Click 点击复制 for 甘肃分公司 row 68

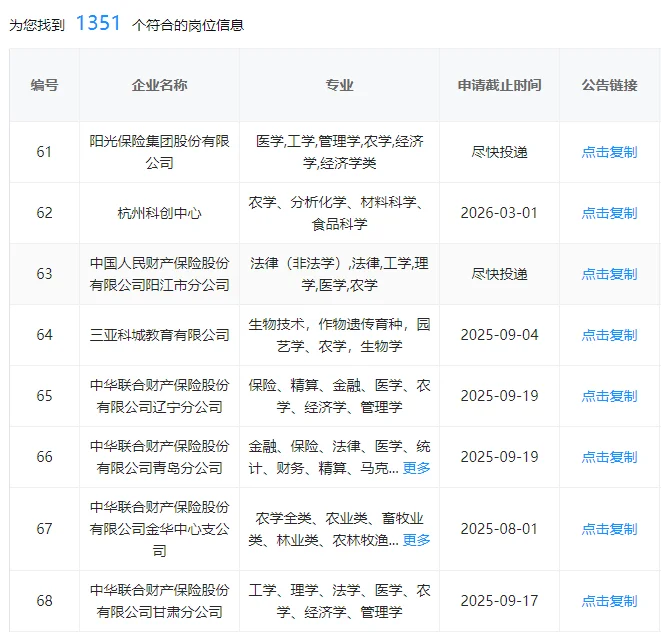pos(609,601)
